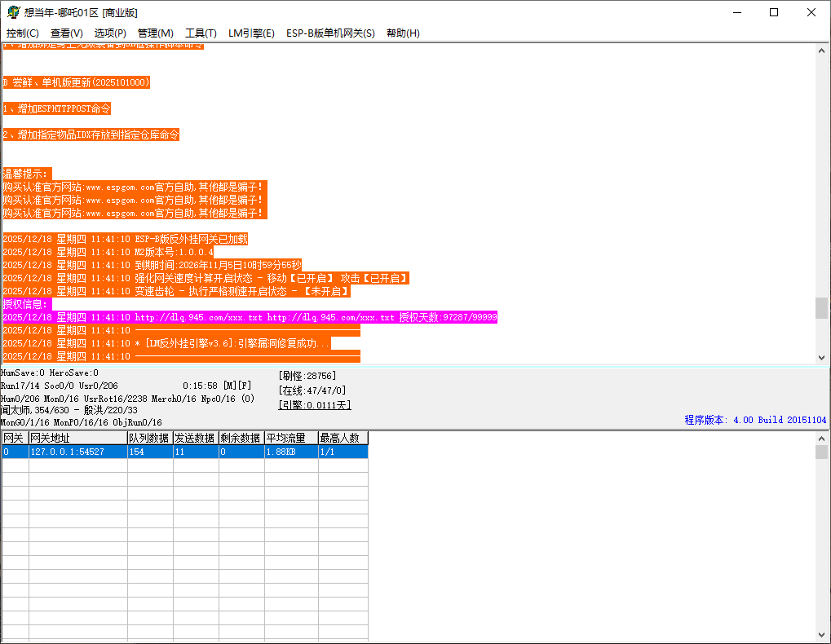Click the log panel's scrollbar thumb
This screenshot has height=644, width=831.
click(x=821, y=308)
